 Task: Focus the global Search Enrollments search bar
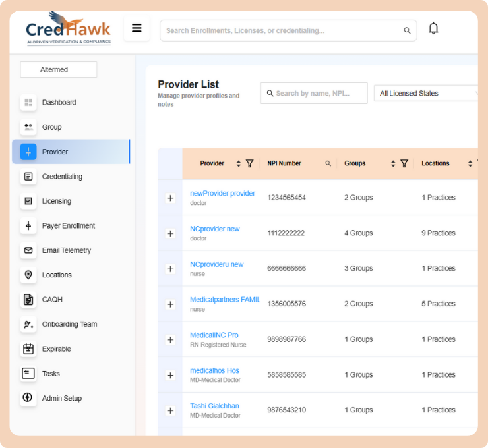(284, 30)
